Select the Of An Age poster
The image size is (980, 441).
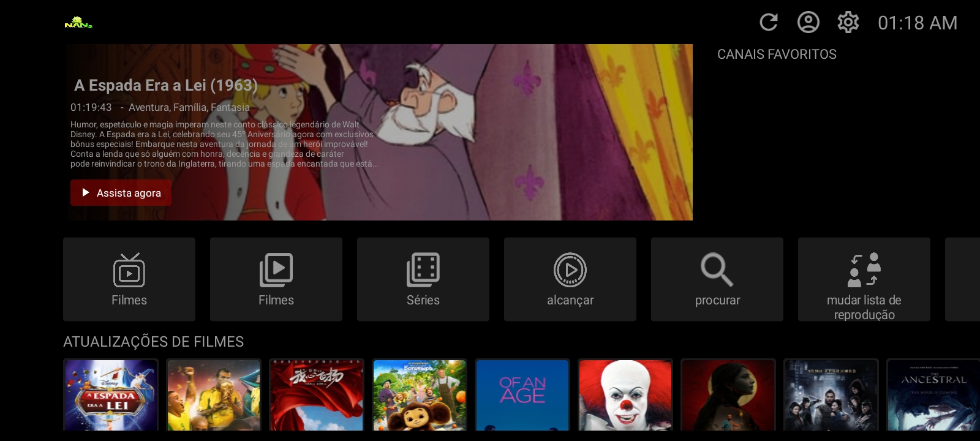point(522,395)
